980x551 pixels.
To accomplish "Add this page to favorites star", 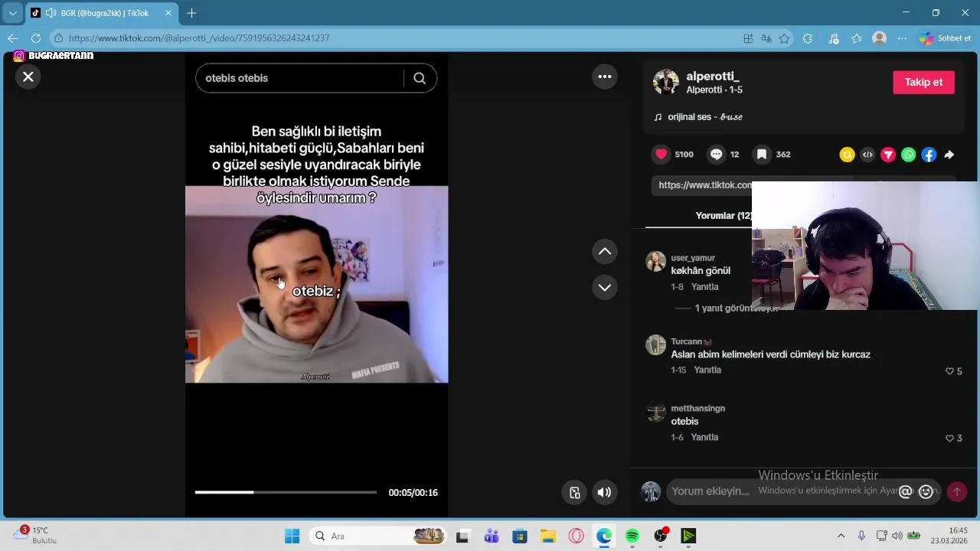I will click(785, 38).
